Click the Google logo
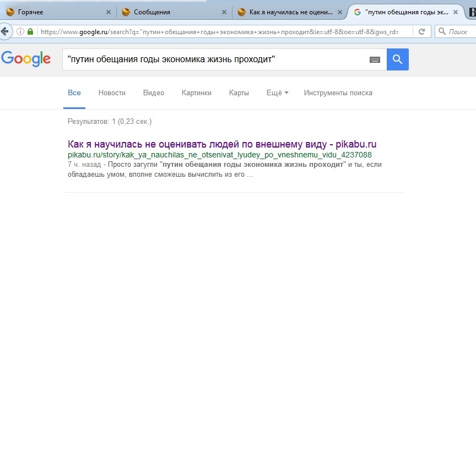Screen dimensions: 476x474 [26, 58]
